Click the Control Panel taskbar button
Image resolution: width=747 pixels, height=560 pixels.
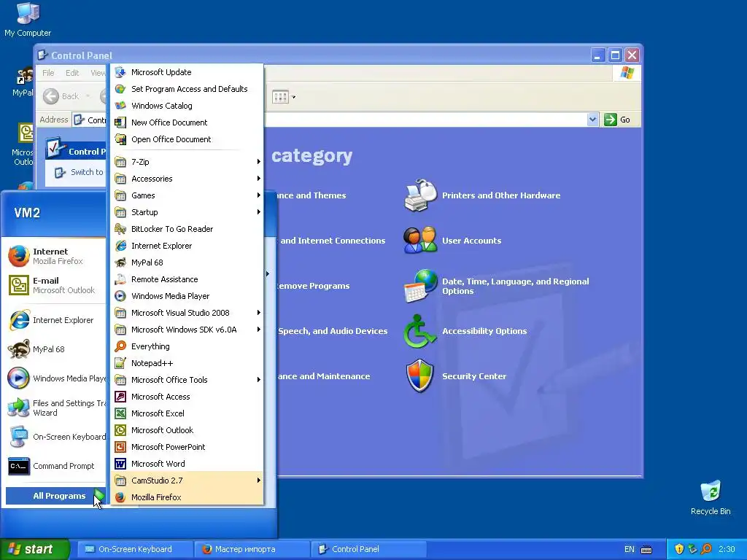click(x=368, y=549)
